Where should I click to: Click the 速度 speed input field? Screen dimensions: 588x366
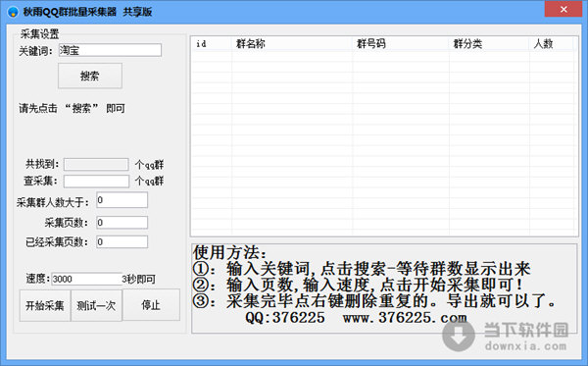pyautogui.click(x=86, y=279)
